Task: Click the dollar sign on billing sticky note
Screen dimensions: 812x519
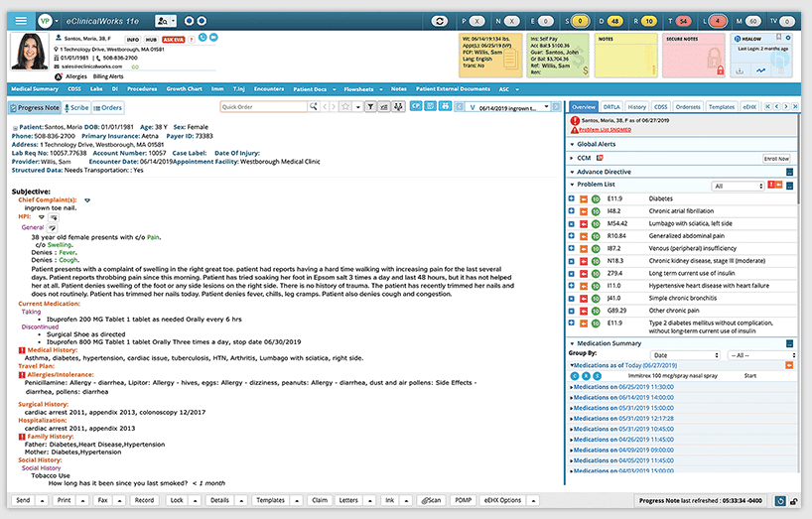Action: [586, 70]
